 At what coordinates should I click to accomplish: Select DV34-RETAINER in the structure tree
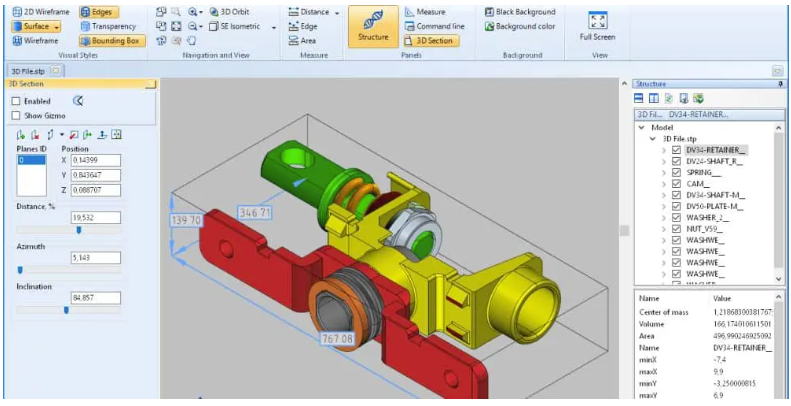coord(716,150)
